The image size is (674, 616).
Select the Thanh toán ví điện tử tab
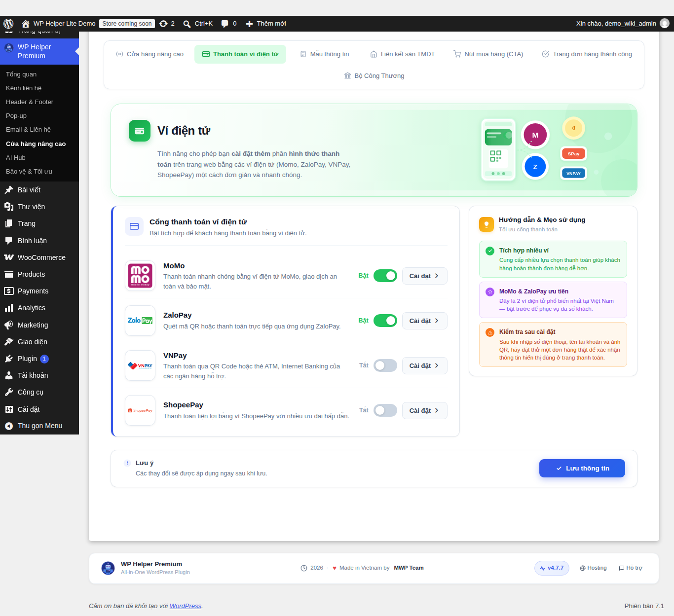240,54
